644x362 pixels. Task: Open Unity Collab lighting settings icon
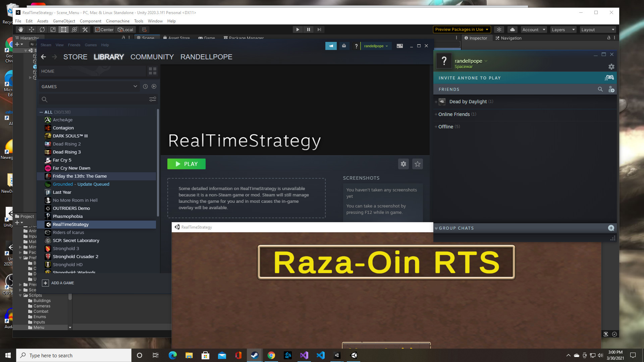tap(499, 29)
